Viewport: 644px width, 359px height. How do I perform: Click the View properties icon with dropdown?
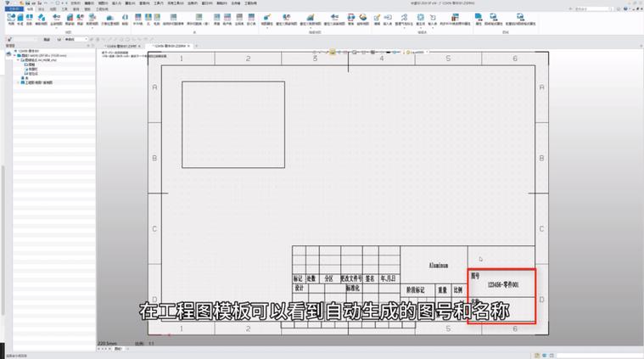[267, 18]
